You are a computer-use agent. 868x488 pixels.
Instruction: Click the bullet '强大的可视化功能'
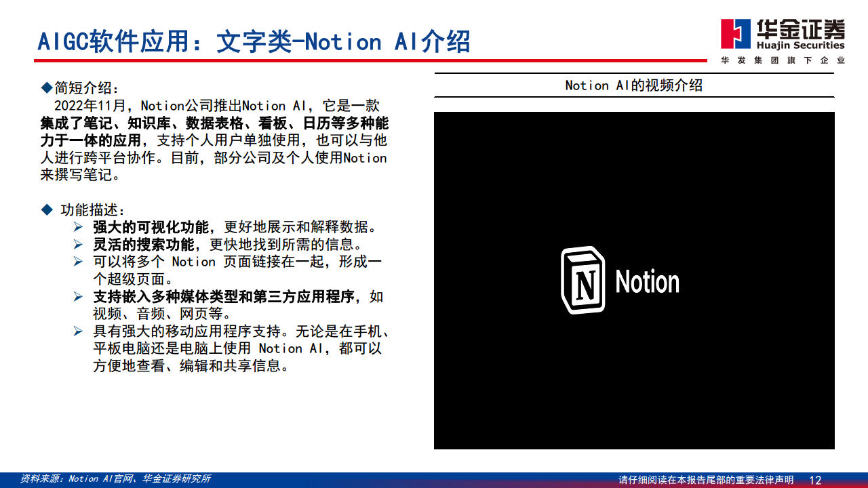pyautogui.click(x=151, y=227)
